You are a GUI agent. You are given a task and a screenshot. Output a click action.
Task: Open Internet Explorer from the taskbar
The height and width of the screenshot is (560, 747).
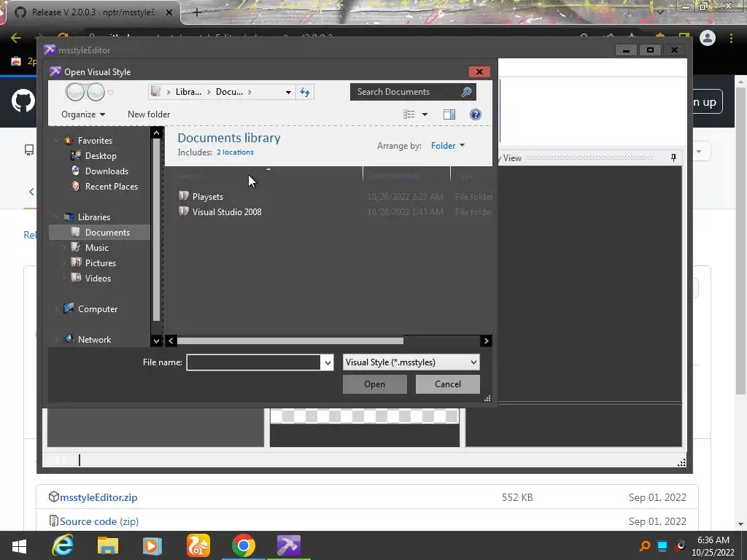point(63,545)
